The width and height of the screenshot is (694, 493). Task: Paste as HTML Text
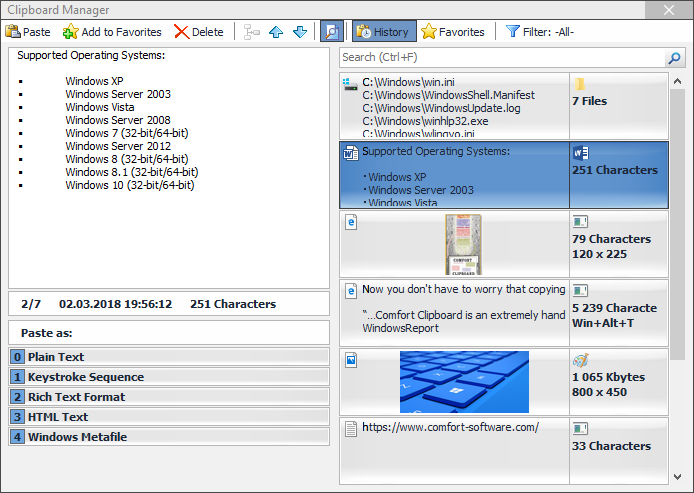(169, 416)
